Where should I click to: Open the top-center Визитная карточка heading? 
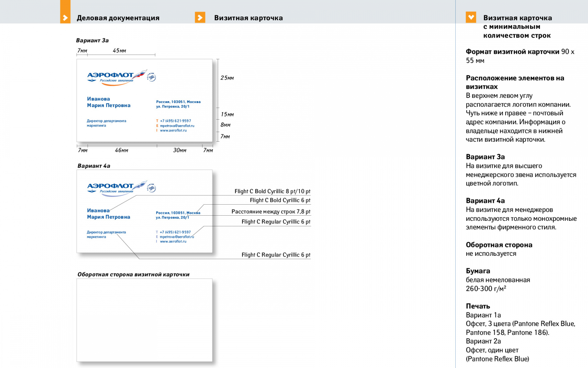[248, 18]
